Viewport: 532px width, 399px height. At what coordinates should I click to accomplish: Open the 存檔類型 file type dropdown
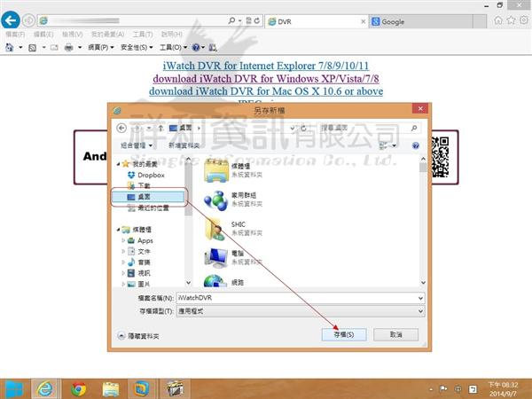click(x=301, y=311)
